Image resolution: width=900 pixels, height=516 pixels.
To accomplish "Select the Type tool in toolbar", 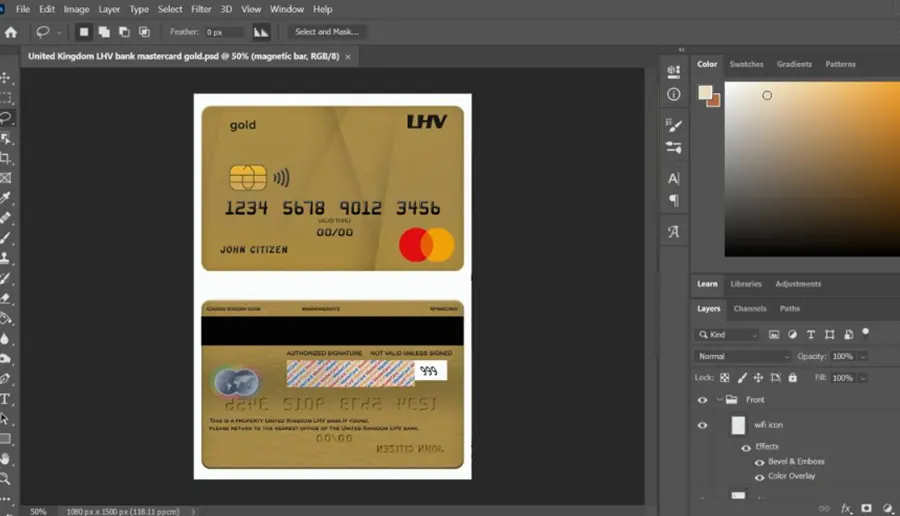I will point(5,399).
